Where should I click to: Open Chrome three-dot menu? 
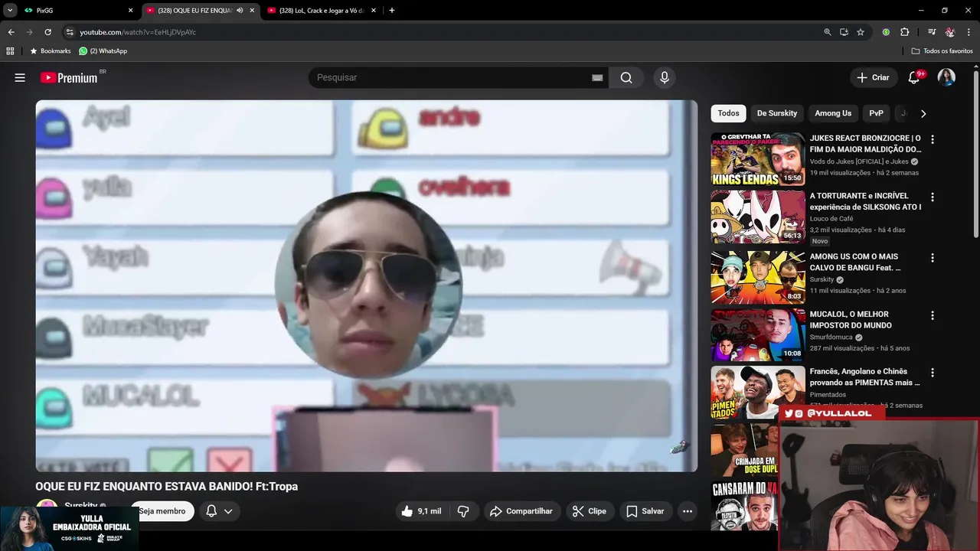click(968, 32)
